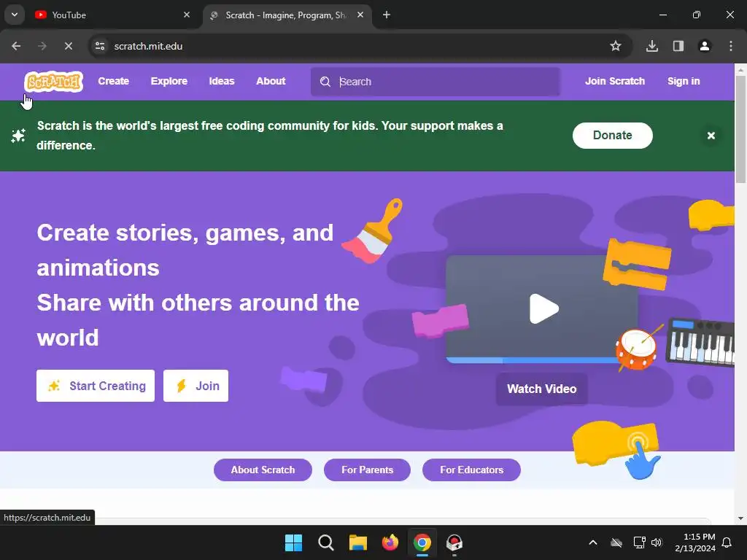Image resolution: width=747 pixels, height=560 pixels.
Task: Launch Firefox from the taskbar
Action: coord(390,542)
